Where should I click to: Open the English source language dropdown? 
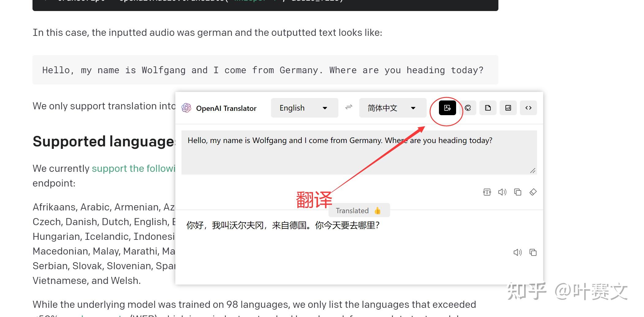coord(304,108)
